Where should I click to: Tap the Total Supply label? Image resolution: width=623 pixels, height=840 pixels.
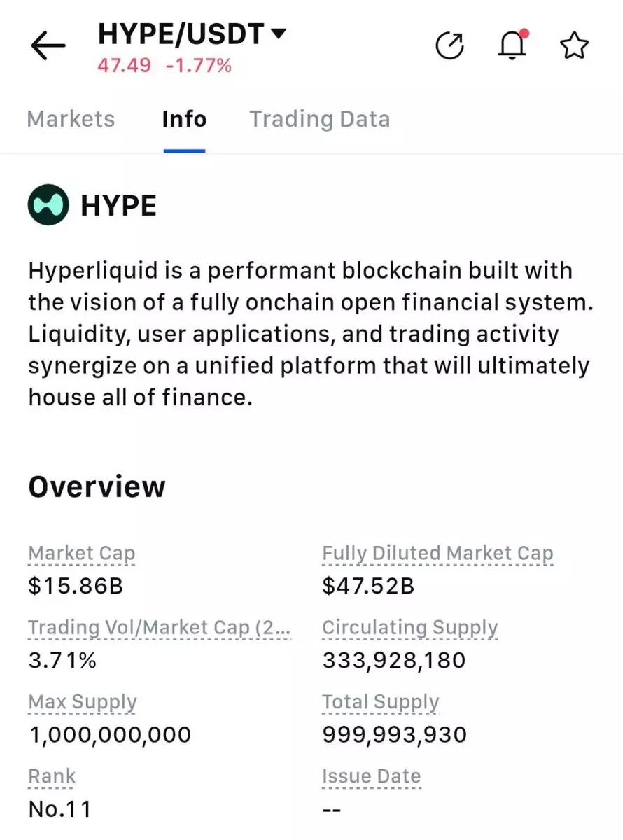380,702
